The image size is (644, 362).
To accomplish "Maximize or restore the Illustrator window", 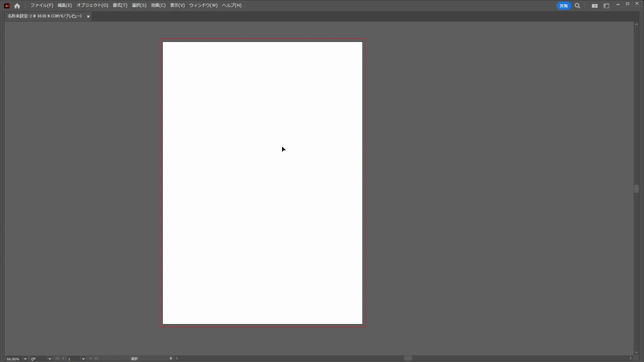I will tap(628, 4).
